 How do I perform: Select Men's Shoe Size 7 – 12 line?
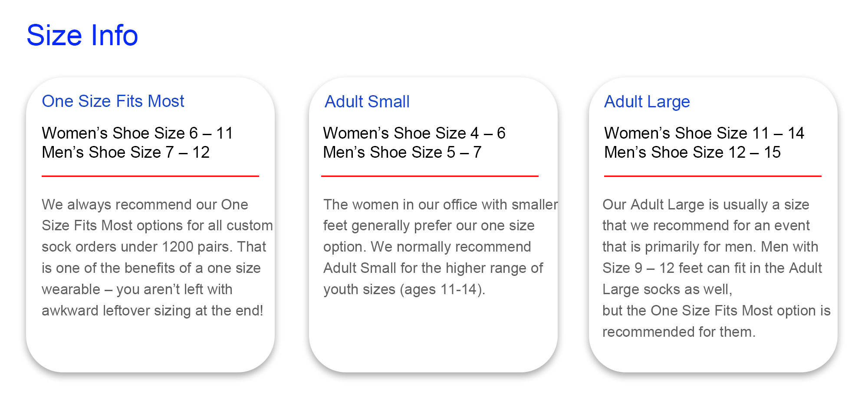click(x=125, y=152)
